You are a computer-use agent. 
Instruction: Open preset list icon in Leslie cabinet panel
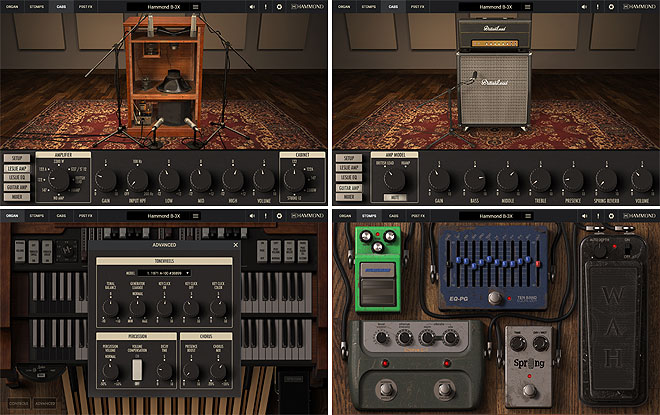(195, 6)
